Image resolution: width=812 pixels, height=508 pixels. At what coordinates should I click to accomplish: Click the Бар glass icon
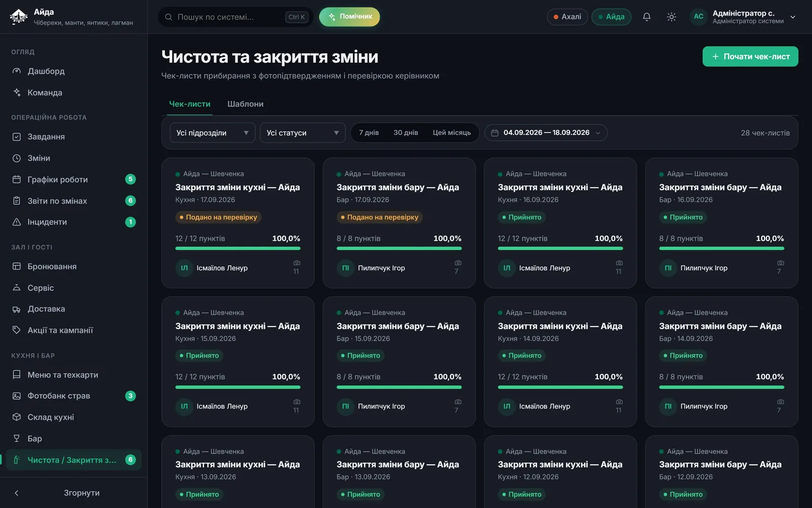(17, 438)
